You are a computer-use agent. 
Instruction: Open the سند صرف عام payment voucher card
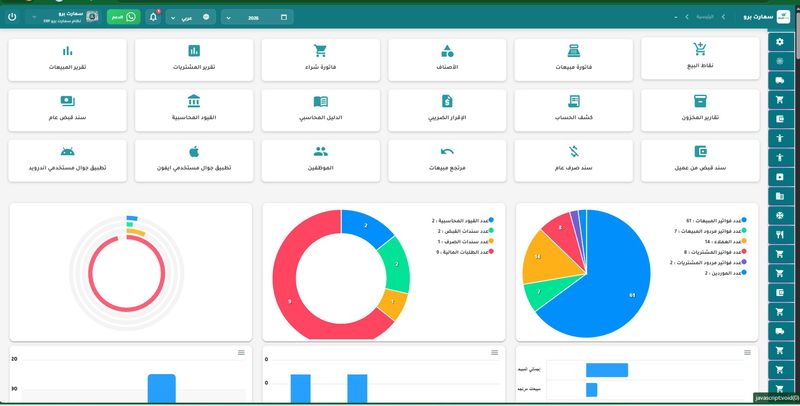click(x=573, y=161)
